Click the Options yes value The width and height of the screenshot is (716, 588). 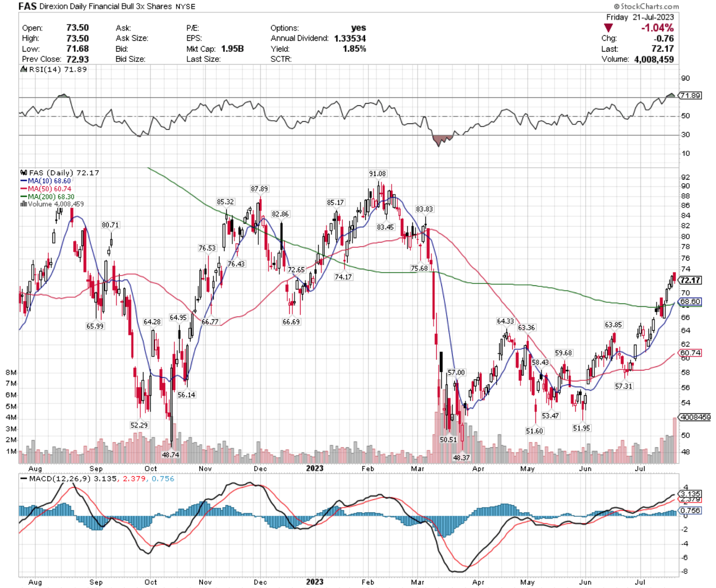(358, 28)
